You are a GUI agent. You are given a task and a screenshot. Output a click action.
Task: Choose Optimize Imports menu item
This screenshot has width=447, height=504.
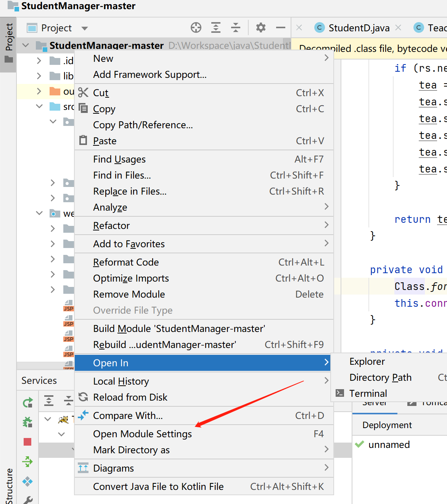pos(204,278)
